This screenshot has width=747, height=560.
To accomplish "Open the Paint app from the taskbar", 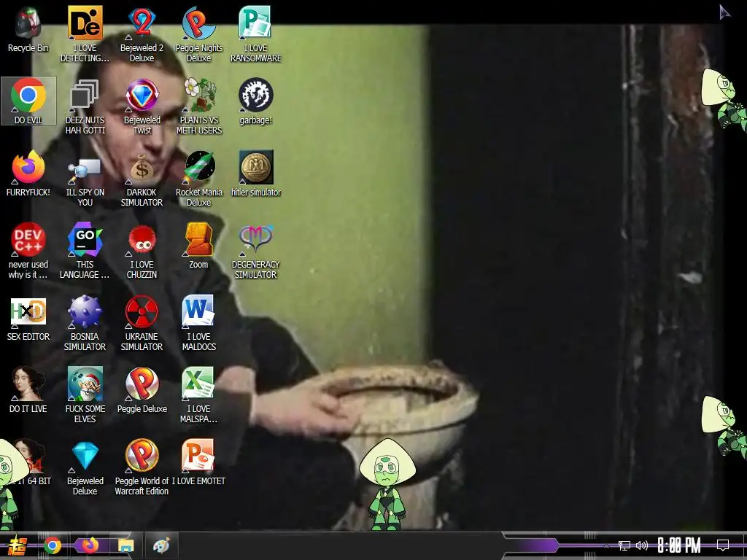I will pyautogui.click(x=161, y=545).
